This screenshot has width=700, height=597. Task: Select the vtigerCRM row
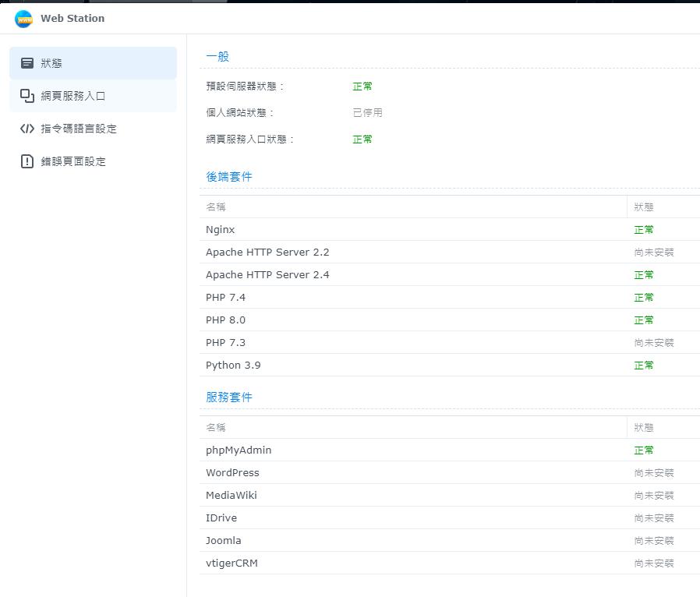click(450, 563)
